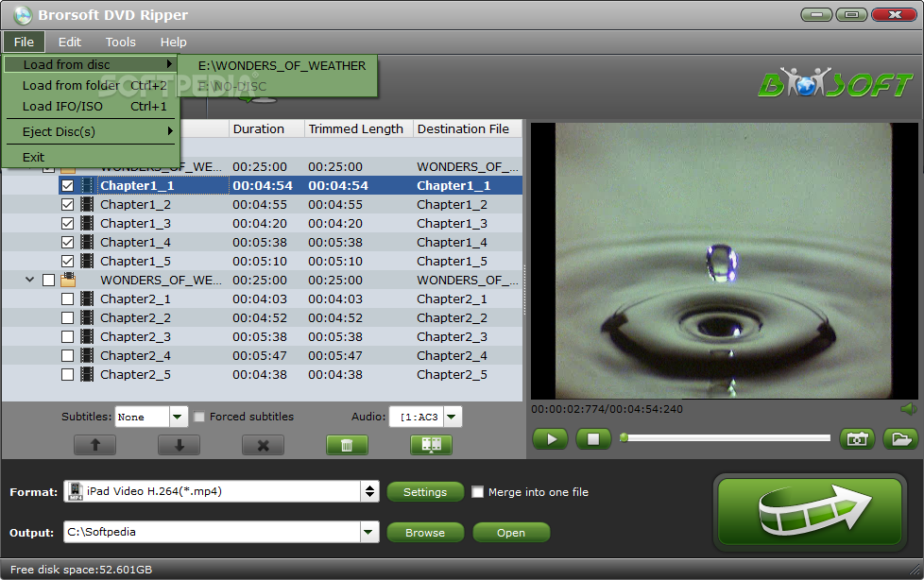
Task: Click the green split/merge film button
Action: pyautogui.click(x=432, y=445)
